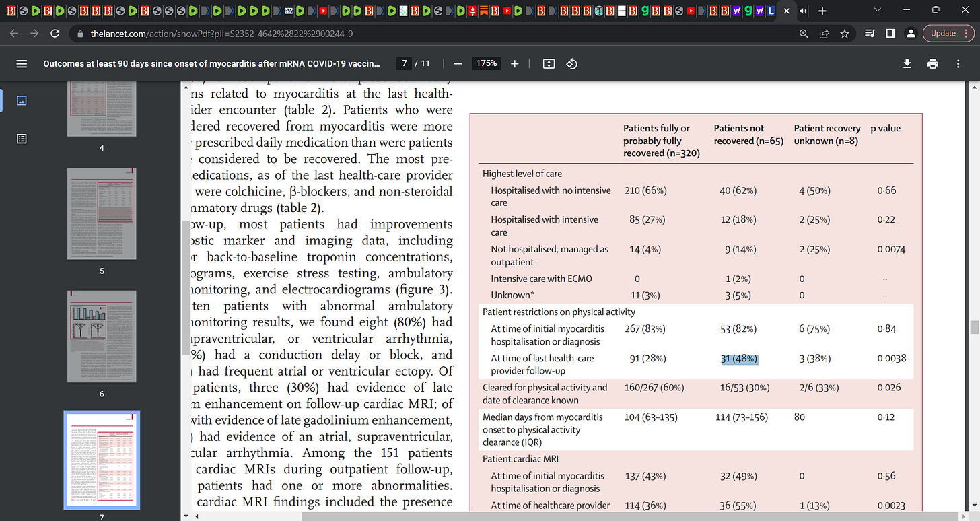The image size is (980, 521).
Task: Switch sidebar to document outline view
Action: (x=22, y=139)
